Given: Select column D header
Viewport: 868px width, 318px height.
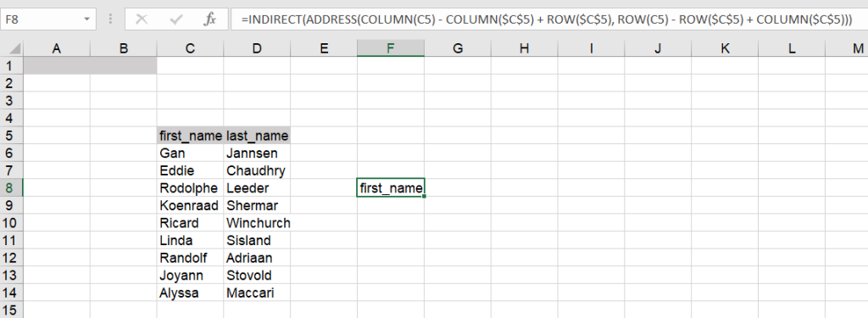Looking at the screenshot, I should pyautogui.click(x=257, y=48).
